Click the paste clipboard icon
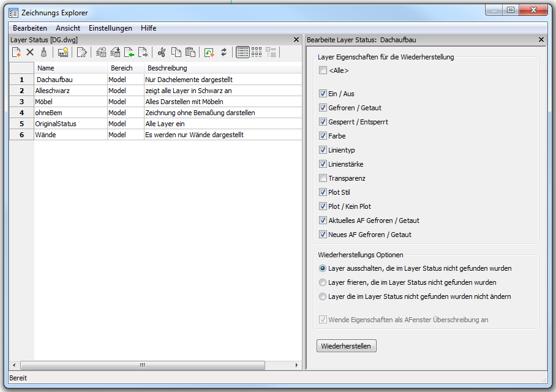Viewport: 556px width, 392px height. 190,53
